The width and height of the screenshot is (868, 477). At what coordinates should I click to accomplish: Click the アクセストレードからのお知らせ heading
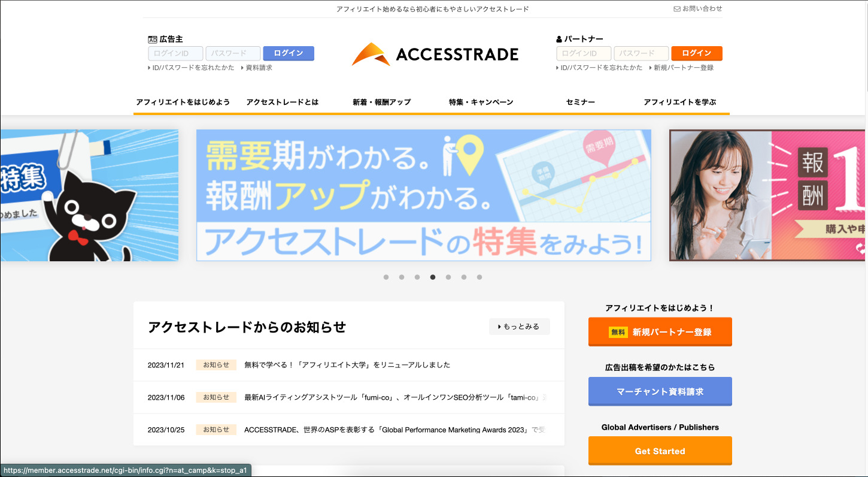247,327
